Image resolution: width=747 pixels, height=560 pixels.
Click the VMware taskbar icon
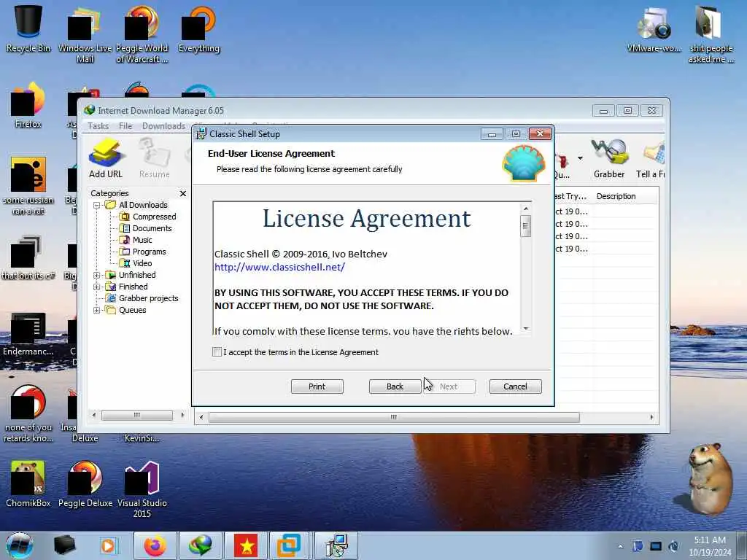[x=289, y=545]
